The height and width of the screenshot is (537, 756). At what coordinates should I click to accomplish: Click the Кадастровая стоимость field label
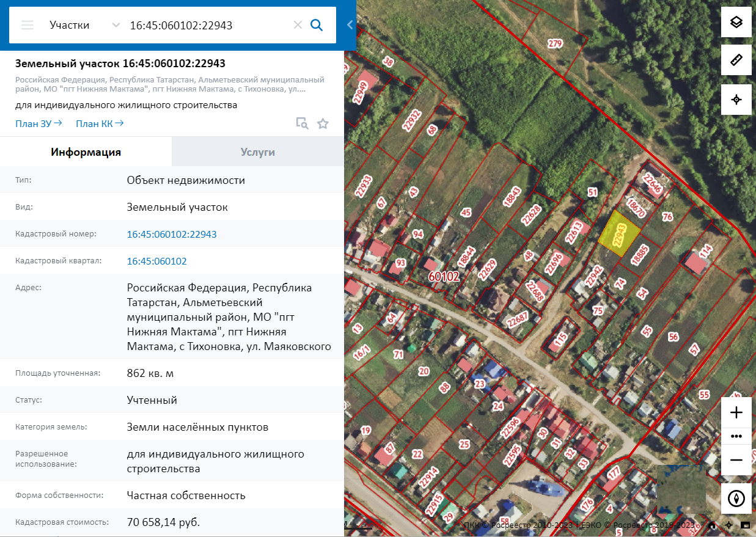tap(62, 522)
